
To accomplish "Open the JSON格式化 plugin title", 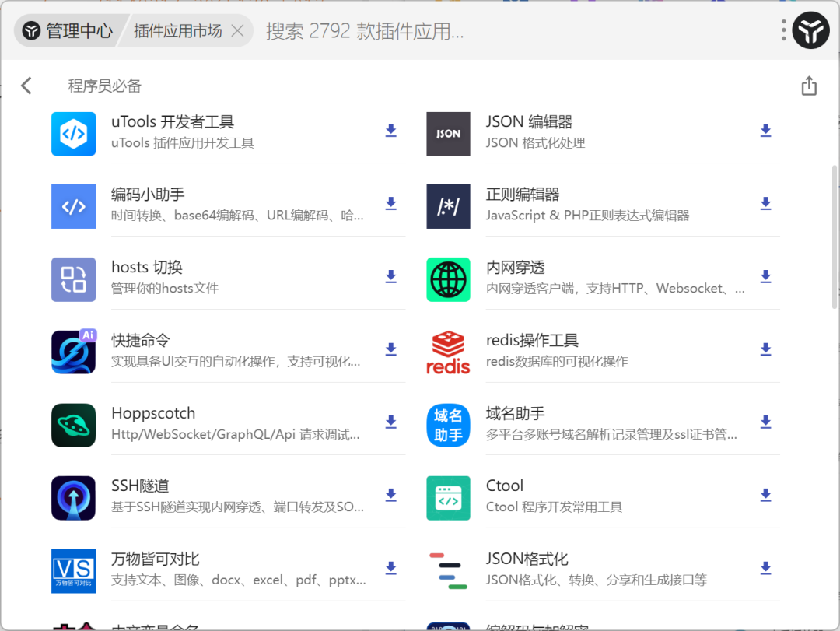I will (x=527, y=559).
